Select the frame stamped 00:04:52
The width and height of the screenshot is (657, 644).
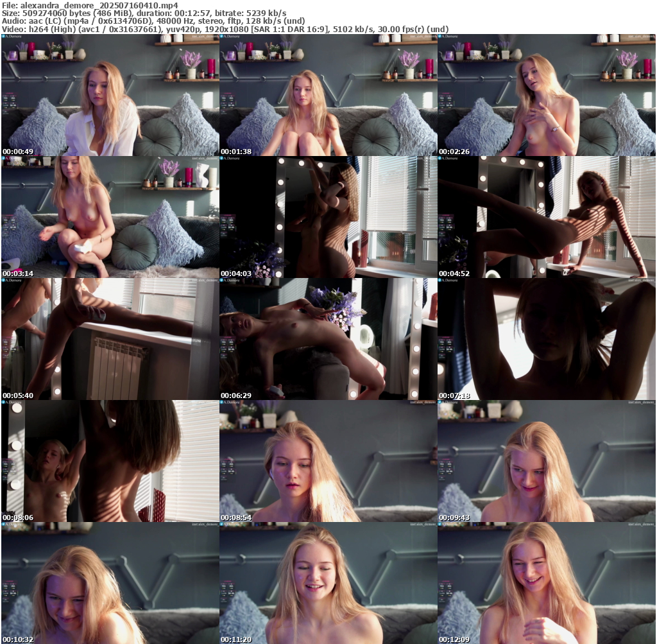[547, 217]
